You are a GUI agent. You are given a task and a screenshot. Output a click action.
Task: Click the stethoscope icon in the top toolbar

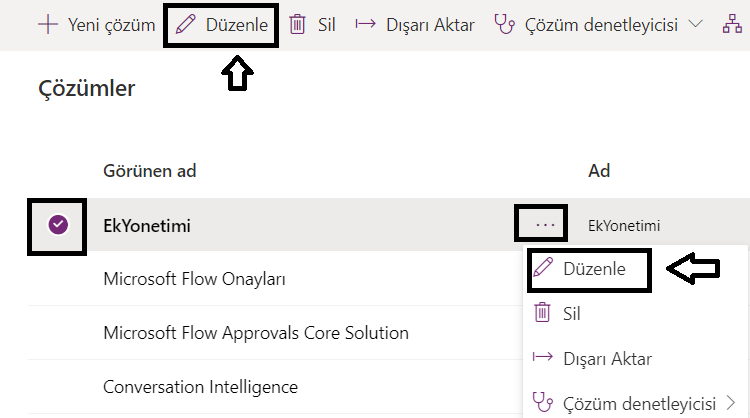click(x=504, y=24)
